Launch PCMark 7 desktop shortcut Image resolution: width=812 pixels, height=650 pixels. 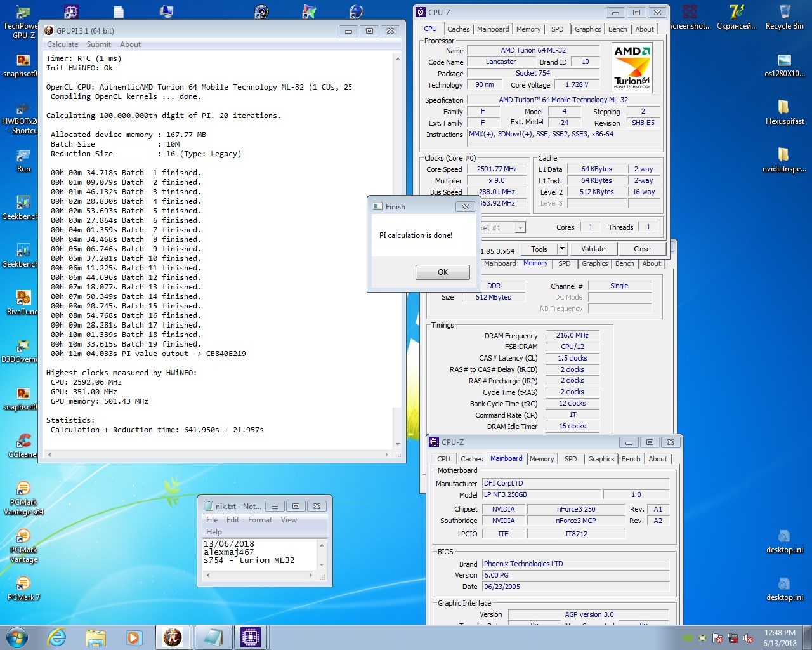click(23, 588)
